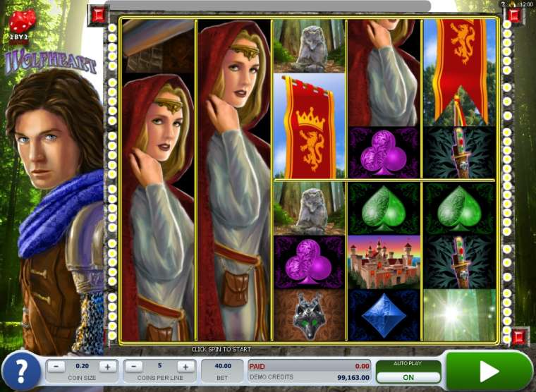Select the castle symbol
This screenshot has height=392, width=536.
point(384,262)
